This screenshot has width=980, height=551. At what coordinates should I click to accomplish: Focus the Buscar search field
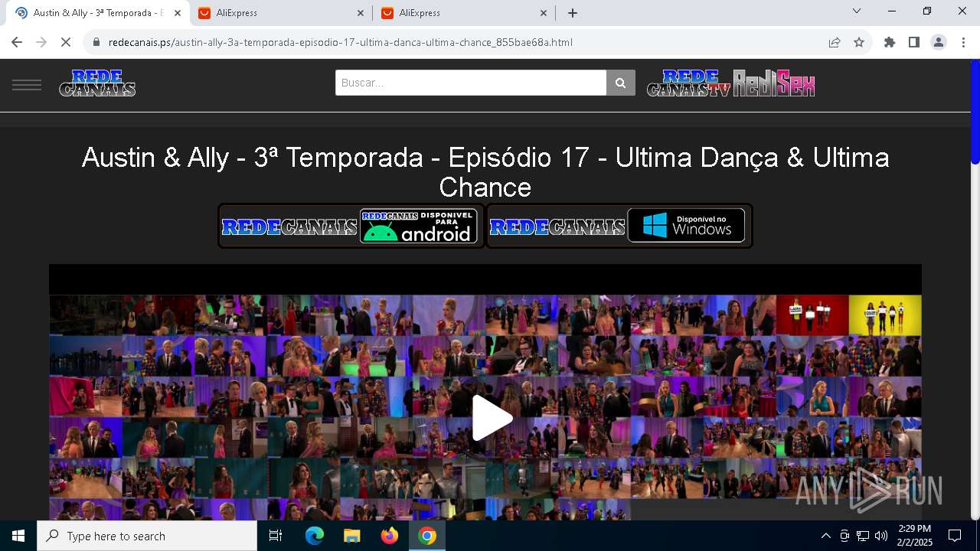(x=471, y=83)
